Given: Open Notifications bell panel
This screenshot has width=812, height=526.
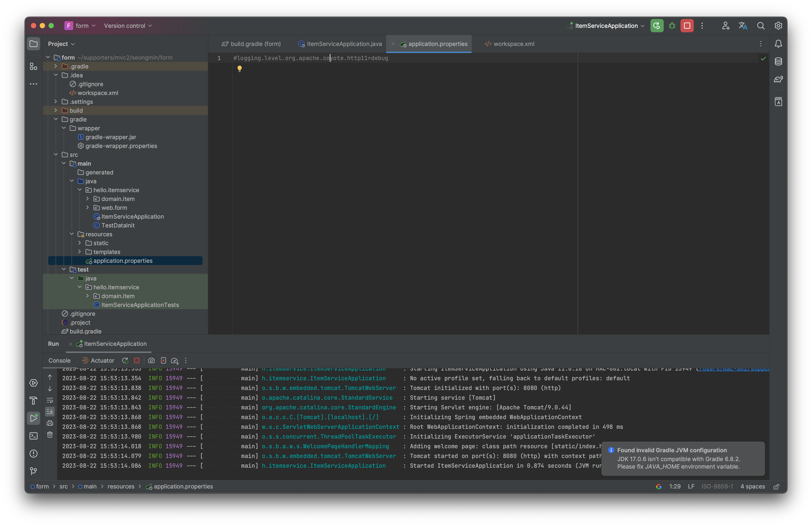Looking at the screenshot, I should click(x=778, y=44).
